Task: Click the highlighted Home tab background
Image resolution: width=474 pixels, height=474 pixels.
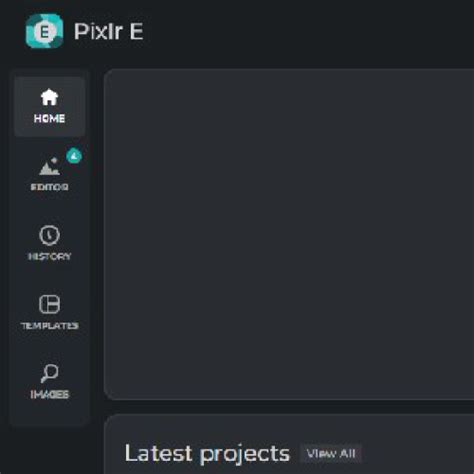Action: [x=49, y=107]
